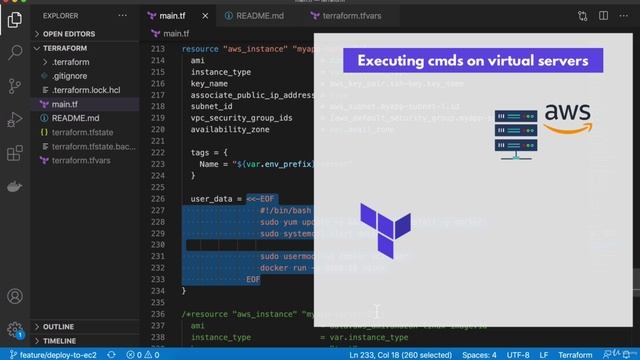Split the editor to the right
640x360 pixels.
click(x=603, y=16)
